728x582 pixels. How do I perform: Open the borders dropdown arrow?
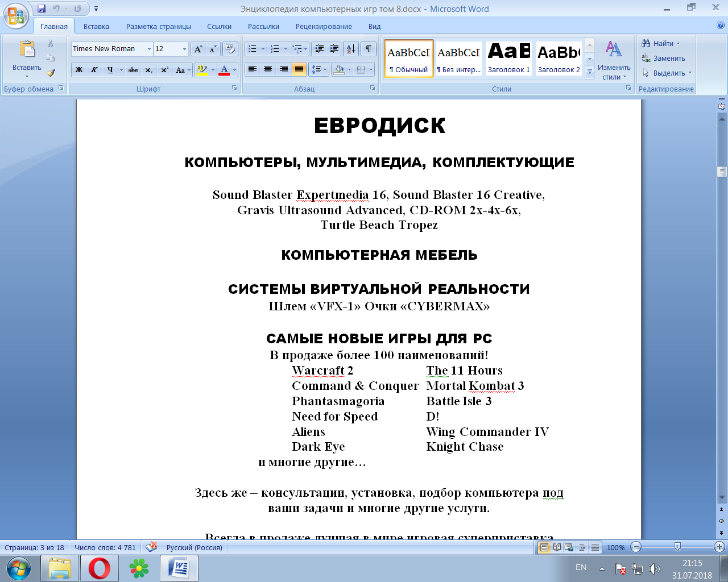[x=371, y=70]
